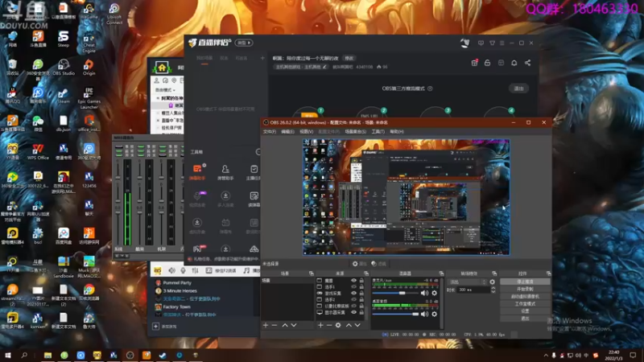Toggle visibility of the 游戏采集 source
This screenshot has height=362, width=644.
[x=353, y=293]
